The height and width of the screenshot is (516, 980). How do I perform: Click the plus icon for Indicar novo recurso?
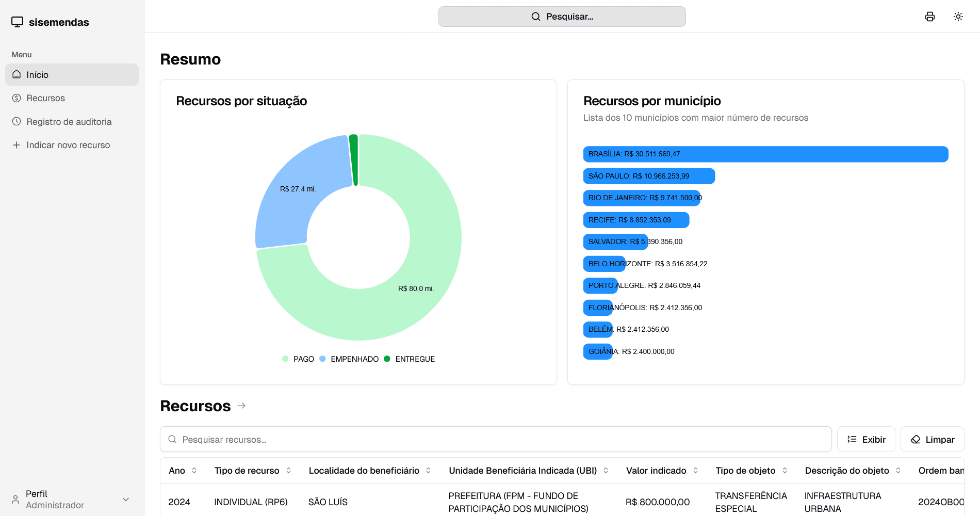17,145
